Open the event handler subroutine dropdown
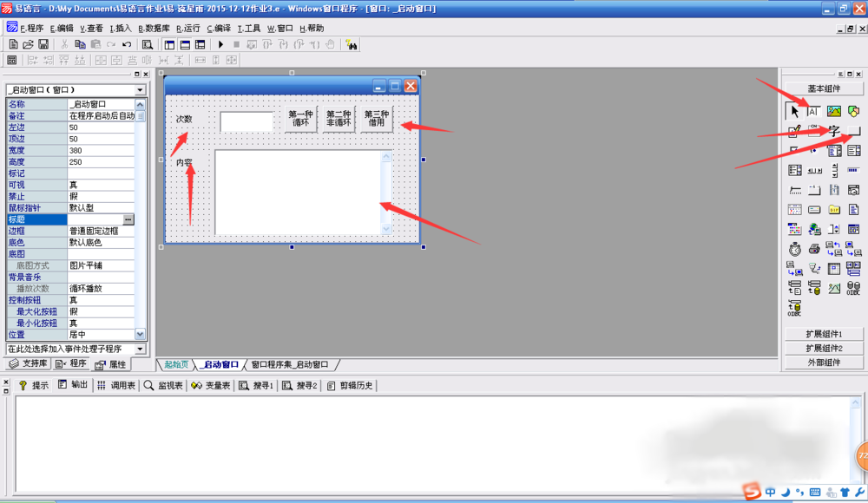 tap(140, 349)
